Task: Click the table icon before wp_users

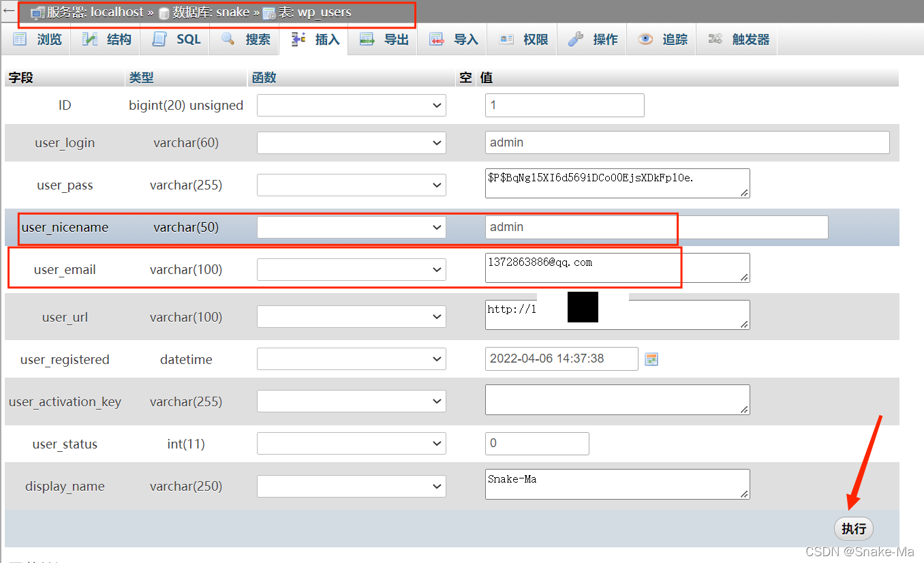Action: [269, 13]
